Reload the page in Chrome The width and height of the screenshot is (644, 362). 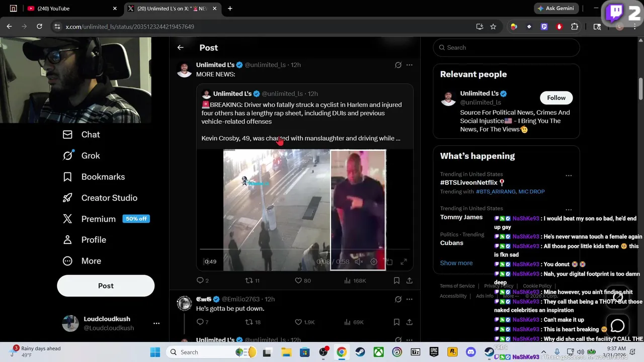point(39,27)
